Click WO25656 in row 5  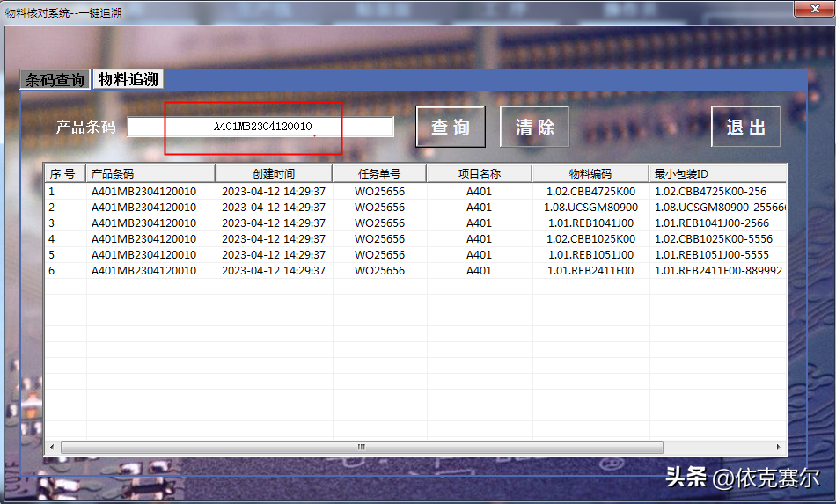point(379,255)
